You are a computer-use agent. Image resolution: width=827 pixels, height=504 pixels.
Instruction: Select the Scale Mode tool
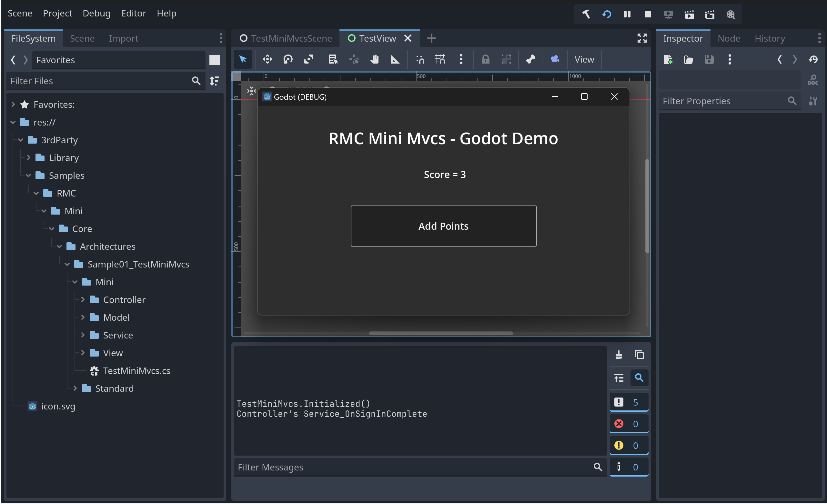point(309,59)
